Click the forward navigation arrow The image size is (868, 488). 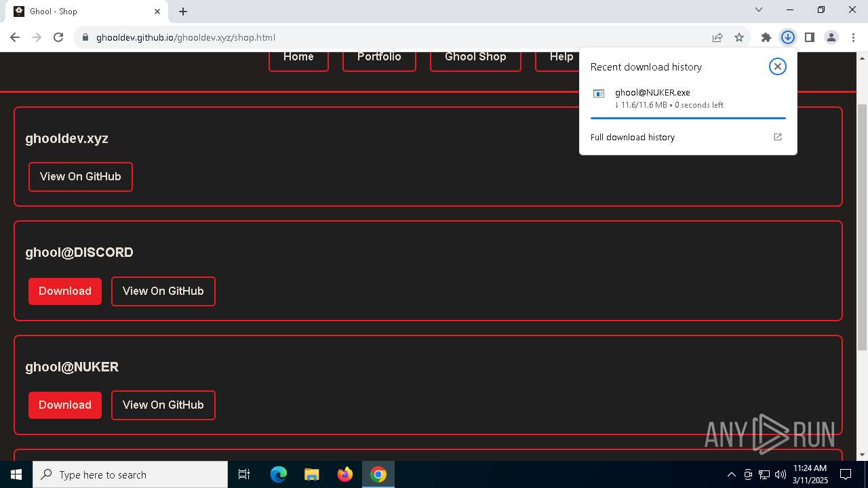[37, 37]
